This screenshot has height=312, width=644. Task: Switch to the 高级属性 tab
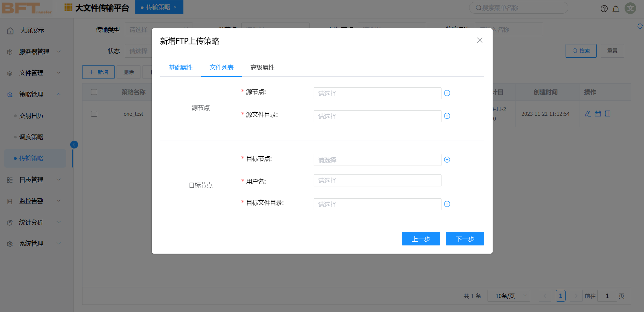tap(262, 68)
